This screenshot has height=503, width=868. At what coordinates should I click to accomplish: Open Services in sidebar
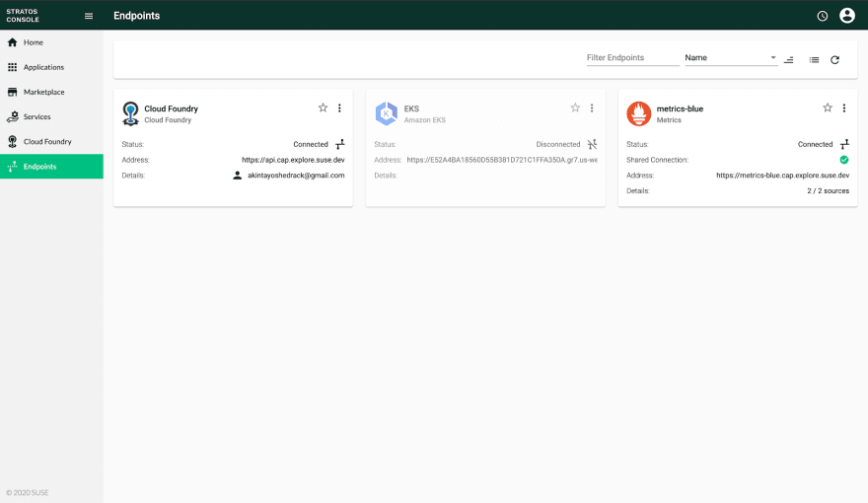click(51, 116)
